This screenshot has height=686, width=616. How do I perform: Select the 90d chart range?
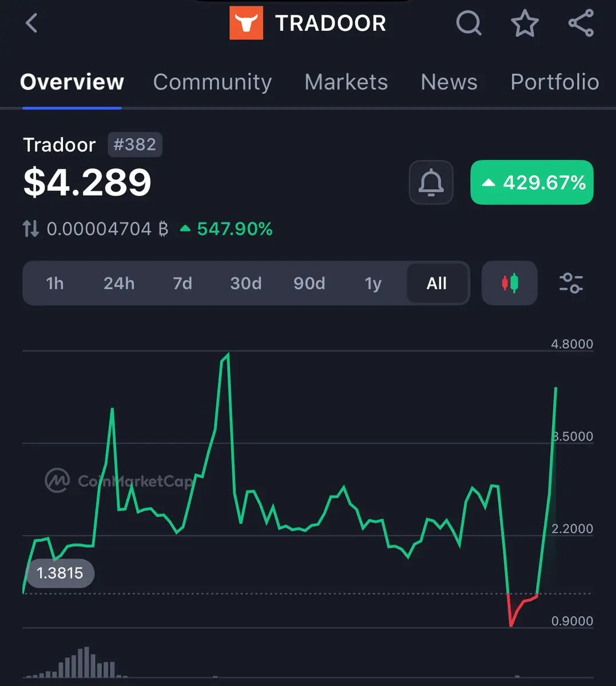(309, 283)
